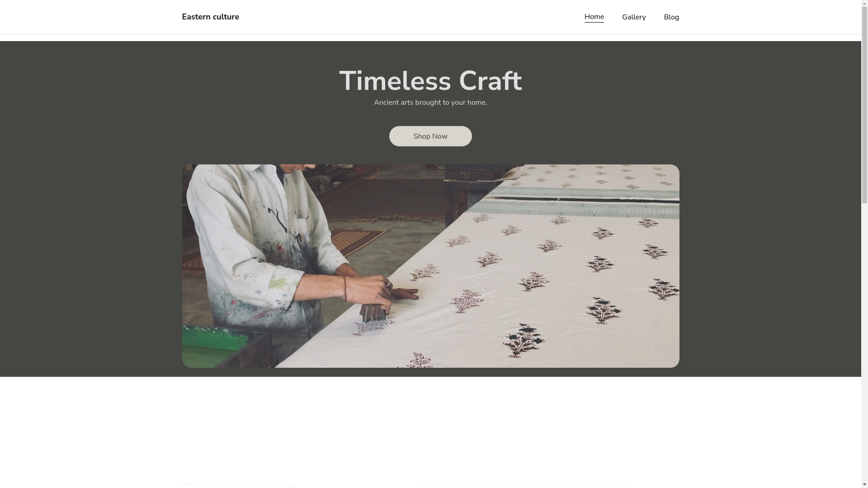Click the scrollbar up arrow

click(864, 4)
